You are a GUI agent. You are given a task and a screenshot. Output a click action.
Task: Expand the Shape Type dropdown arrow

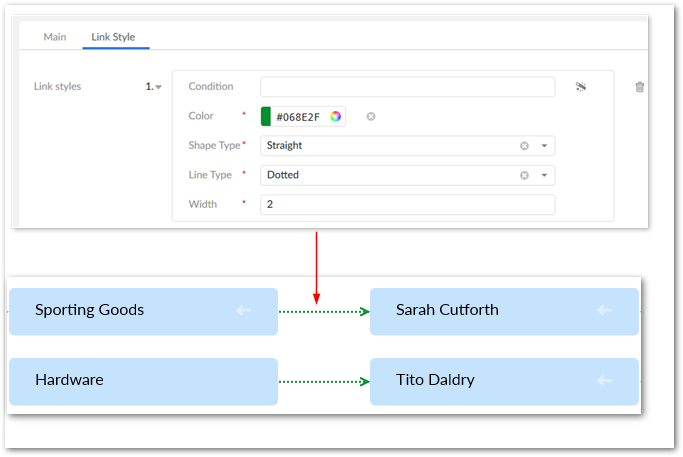[x=544, y=146]
